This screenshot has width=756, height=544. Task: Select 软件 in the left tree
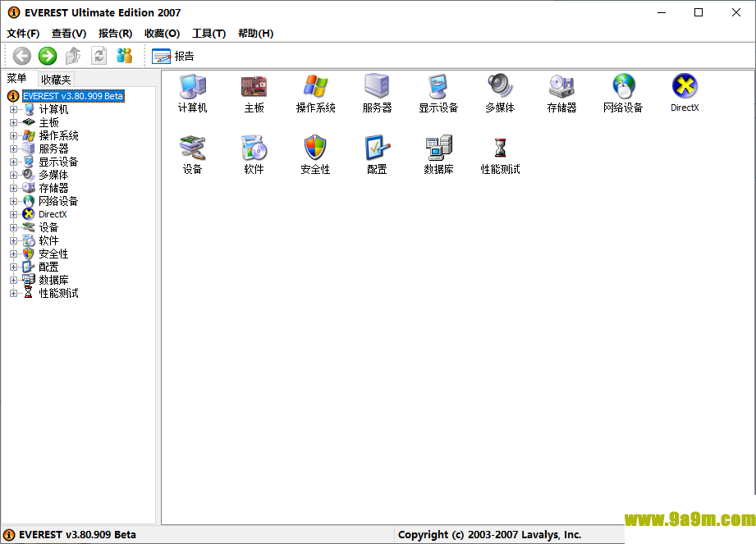pyautogui.click(x=48, y=240)
